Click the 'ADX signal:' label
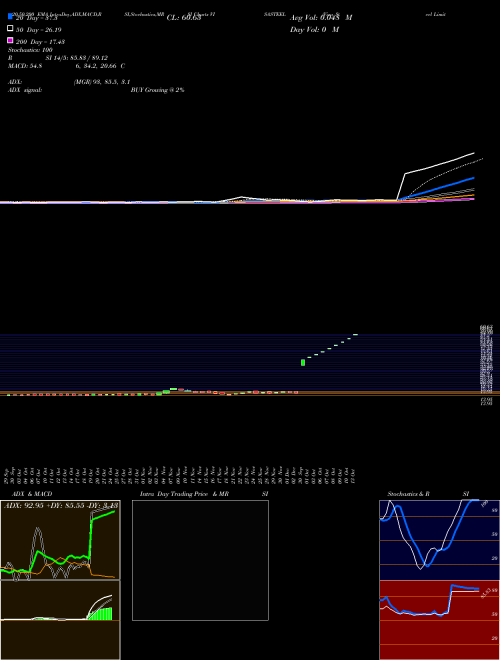The height and width of the screenshot is (660, 500). point(25,90)
